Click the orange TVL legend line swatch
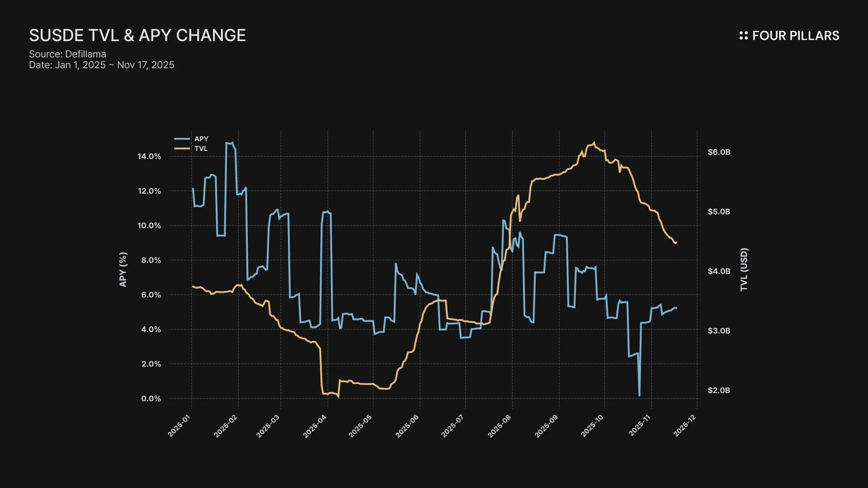The image size is (868, 488). [182, 149]
